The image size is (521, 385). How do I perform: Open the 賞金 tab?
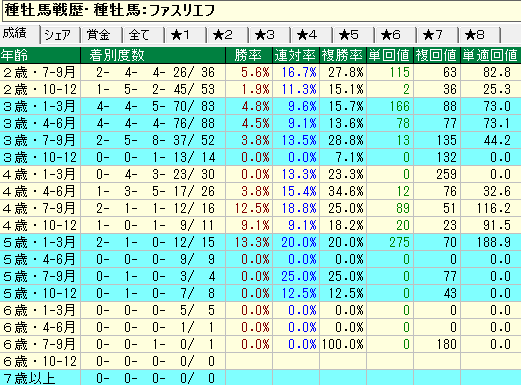102,35
